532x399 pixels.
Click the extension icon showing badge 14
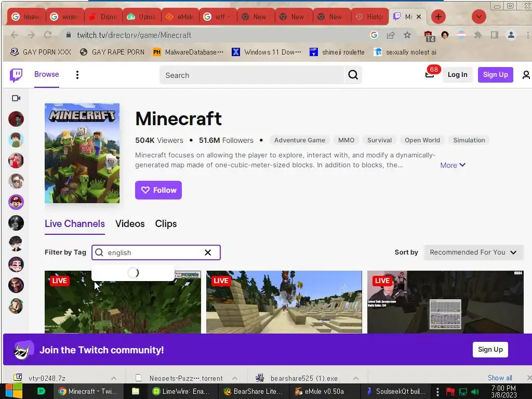click(x=429, y=36)
